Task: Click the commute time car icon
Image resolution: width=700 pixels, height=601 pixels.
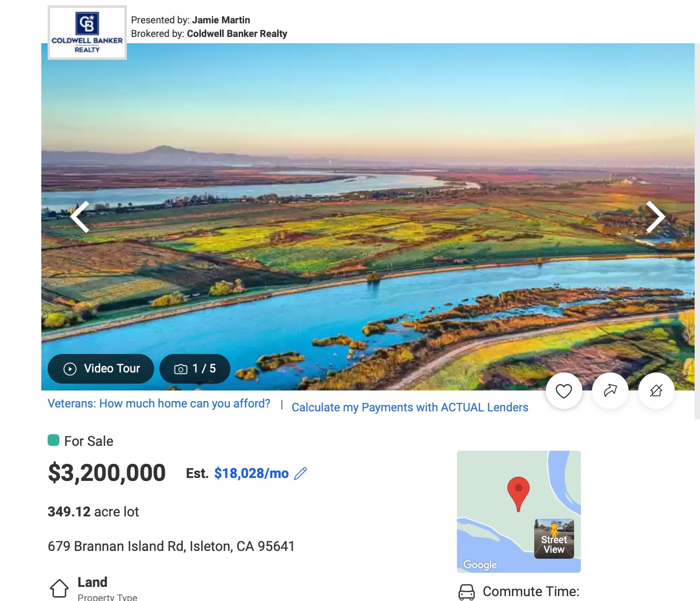Action: tap(467, 592)
